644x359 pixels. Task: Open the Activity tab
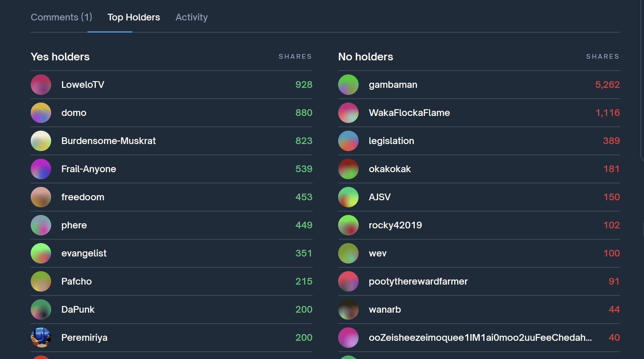pos(191,17)
